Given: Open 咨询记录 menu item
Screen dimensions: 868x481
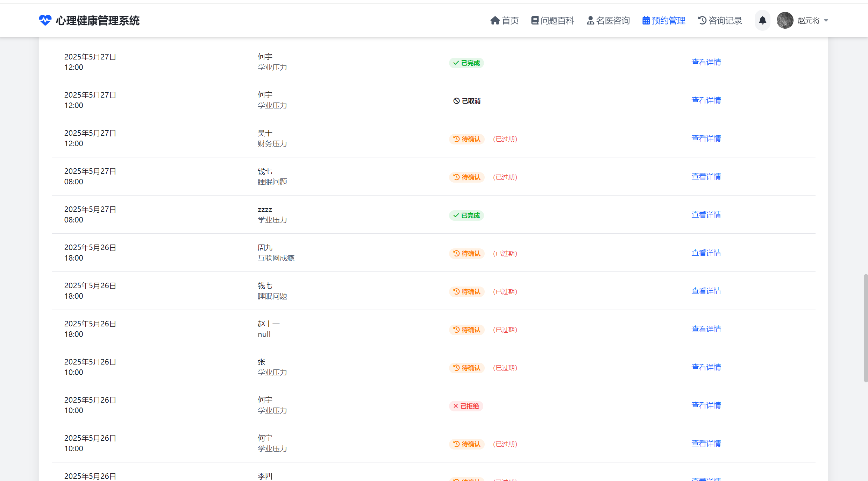Looking at the screenshot, I should (720, 21).
